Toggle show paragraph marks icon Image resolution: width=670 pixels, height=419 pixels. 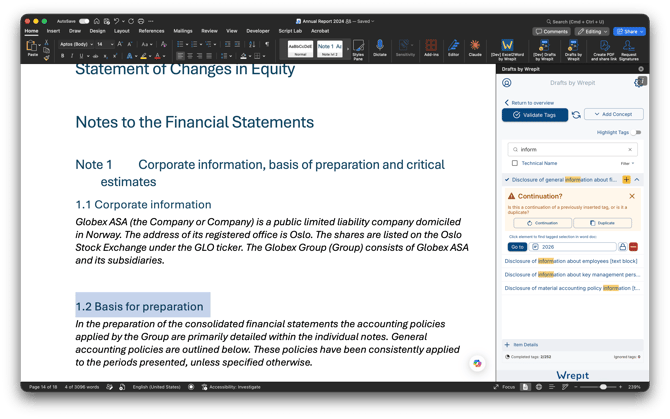tap(267, 44)
